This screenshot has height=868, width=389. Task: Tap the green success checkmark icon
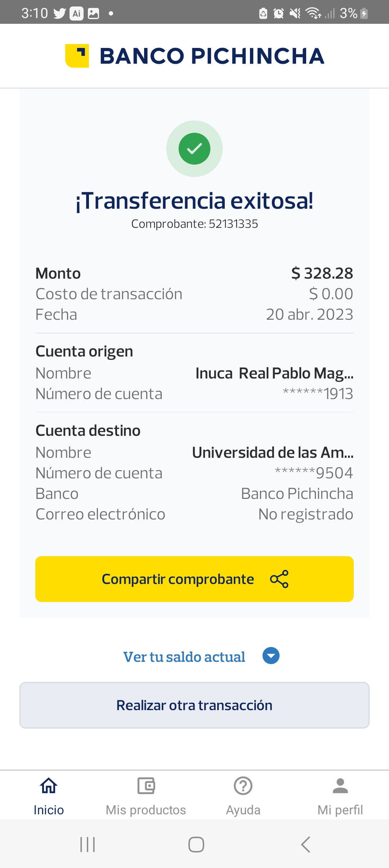tap(194, 149)
